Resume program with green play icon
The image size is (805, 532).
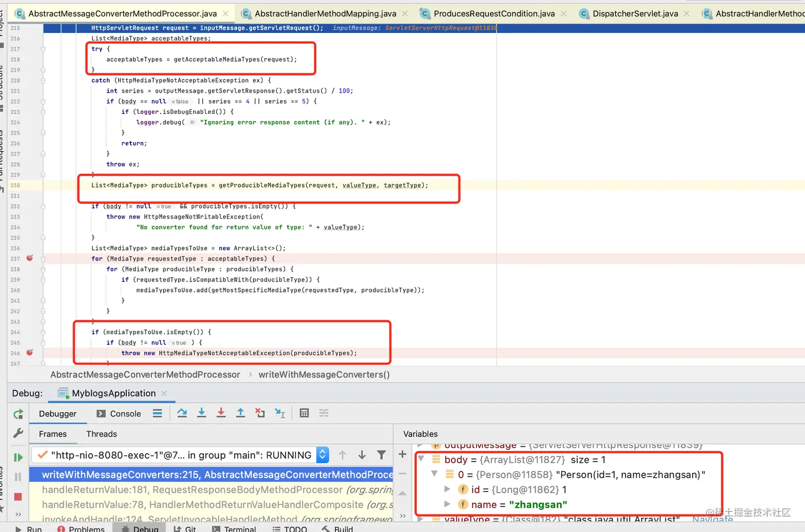pyautogui.click(x=18, y=458)
